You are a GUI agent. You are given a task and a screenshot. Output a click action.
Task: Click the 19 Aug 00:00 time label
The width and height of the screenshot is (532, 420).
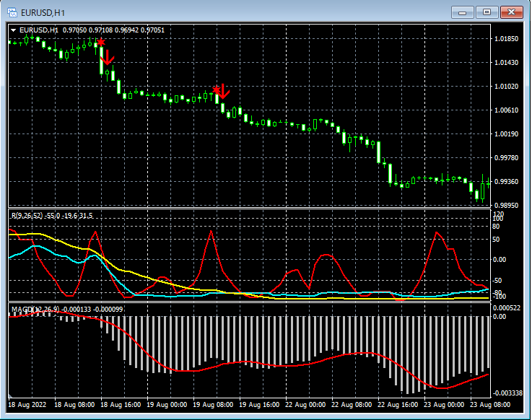coord(167,406)
